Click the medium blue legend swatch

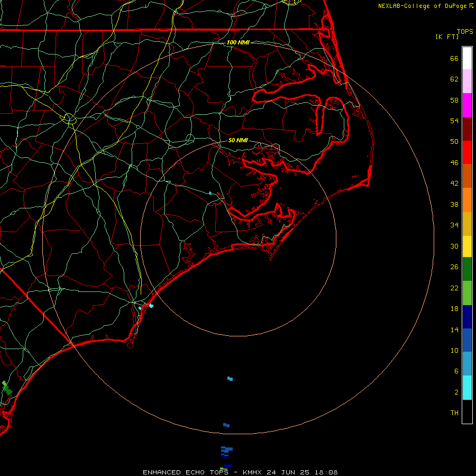coord(467,340)
